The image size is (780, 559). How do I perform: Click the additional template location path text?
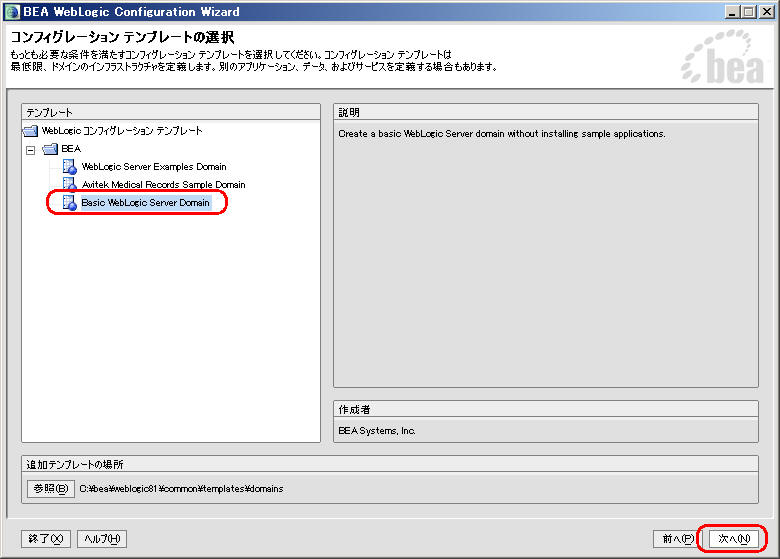point(182,488)
